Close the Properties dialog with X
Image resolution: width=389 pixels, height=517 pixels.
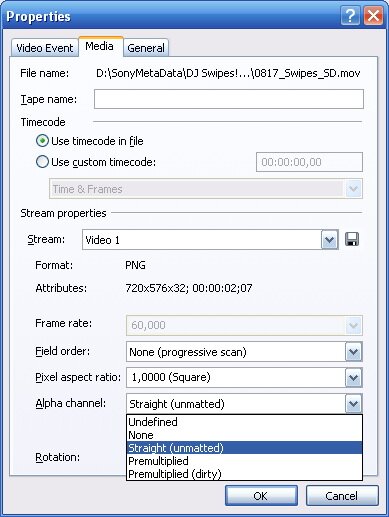[373, 16]
